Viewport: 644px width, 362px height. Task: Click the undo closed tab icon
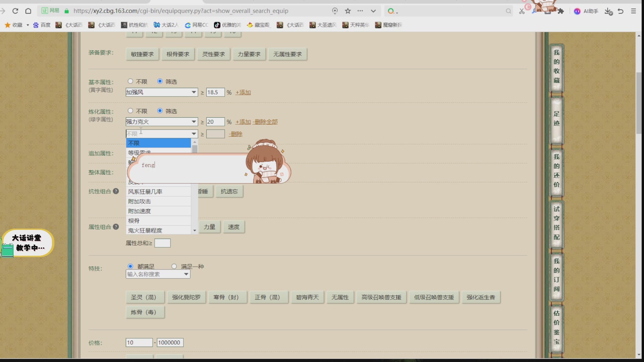[621, 11]
